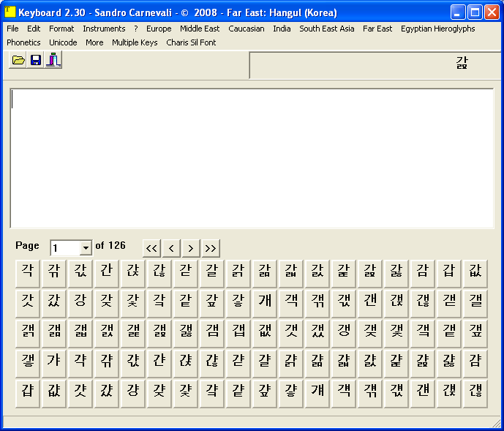Viewport: 504px width, 431px height.
Task: Insert the 갓 character key
Action: pyautogui.click(x=27, y=303)
